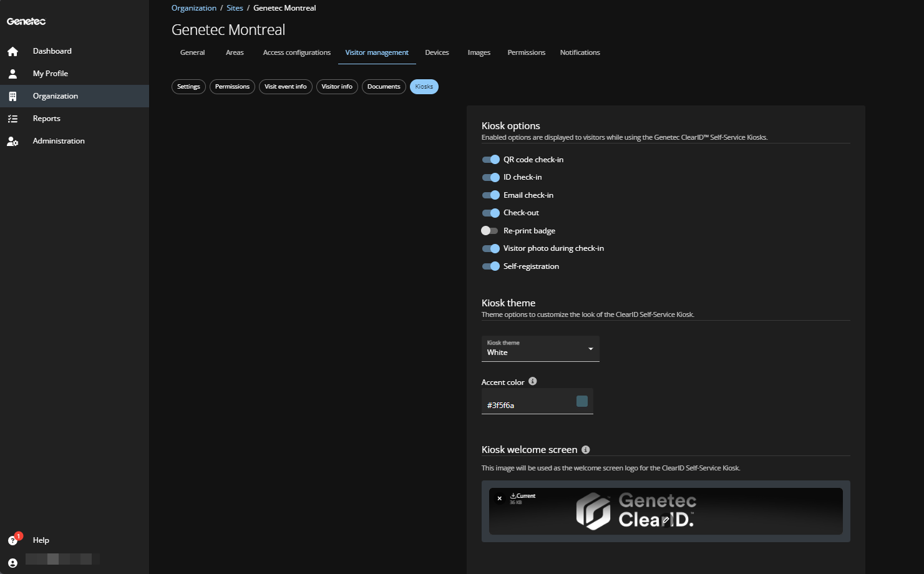Select the Visit event info chip

(x=286, y=87)
